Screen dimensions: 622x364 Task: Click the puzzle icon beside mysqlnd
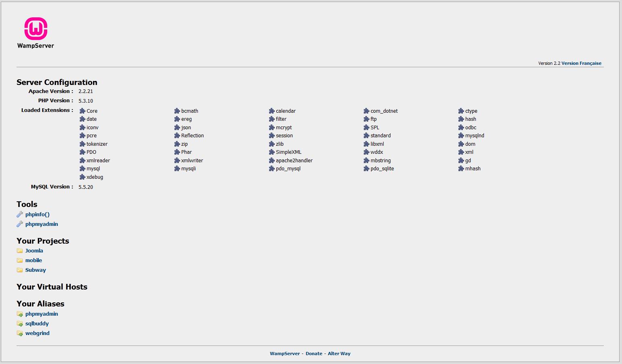pos(461,135)
